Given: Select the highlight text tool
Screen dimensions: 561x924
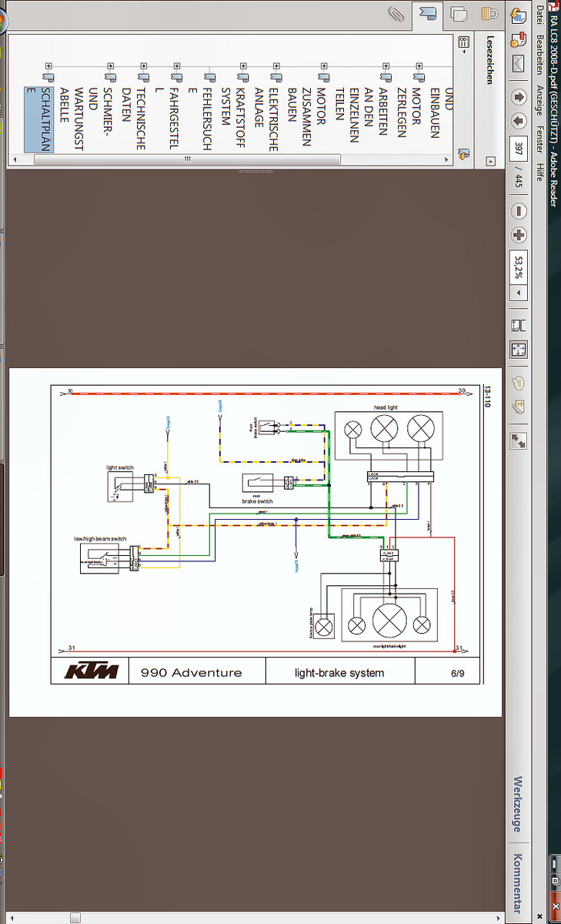Looking at the screenshot, I should click(519, 406).
